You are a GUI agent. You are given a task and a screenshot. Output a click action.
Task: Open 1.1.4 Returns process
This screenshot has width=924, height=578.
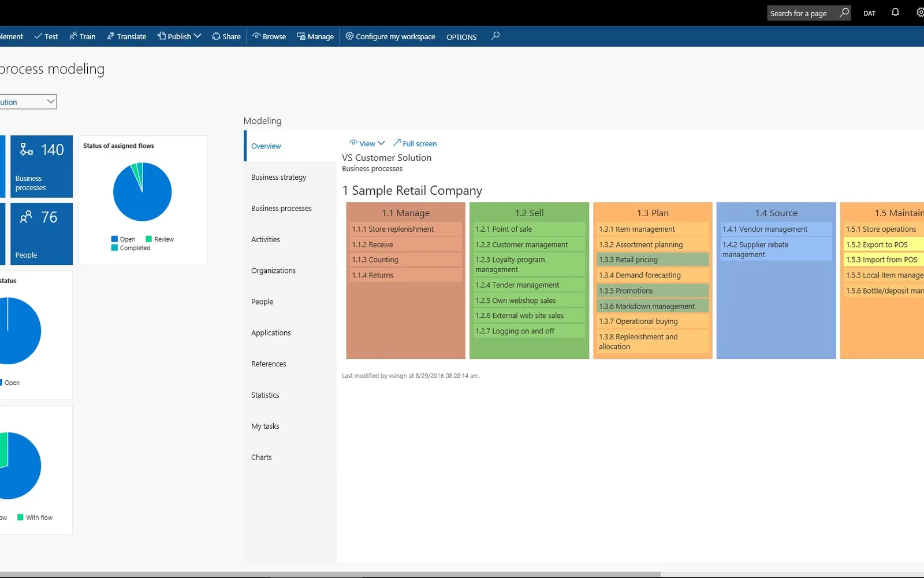405,275
